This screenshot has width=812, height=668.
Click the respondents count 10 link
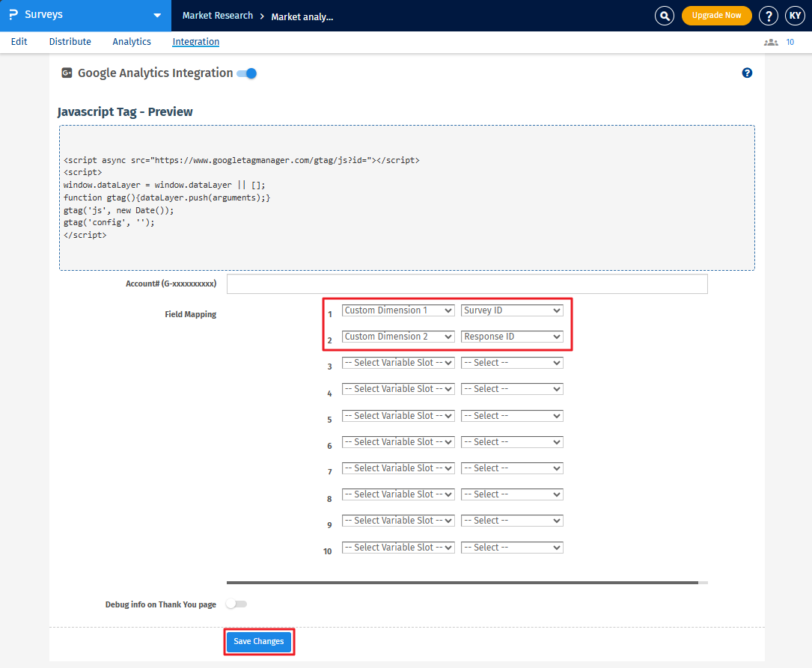pos(790,43)
